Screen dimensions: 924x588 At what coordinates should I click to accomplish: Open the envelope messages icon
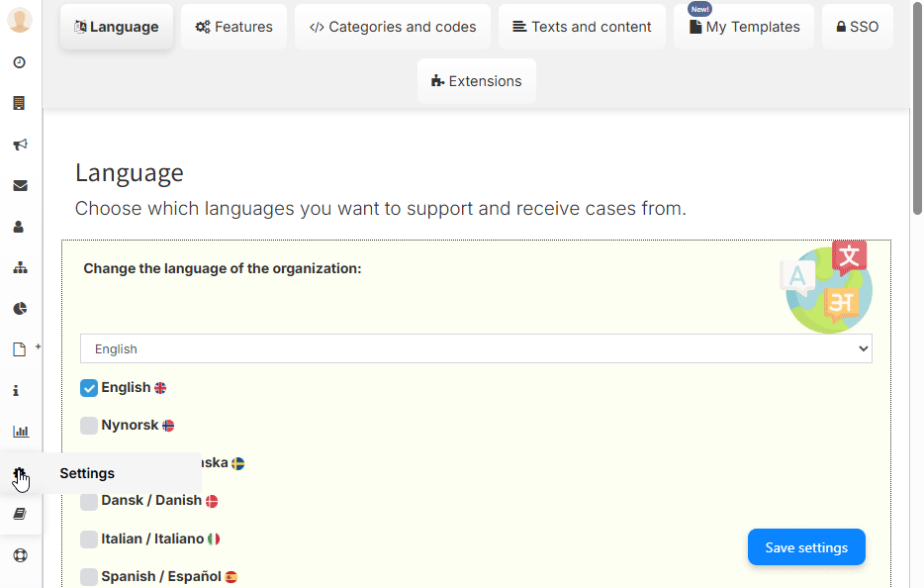(20, 185)
